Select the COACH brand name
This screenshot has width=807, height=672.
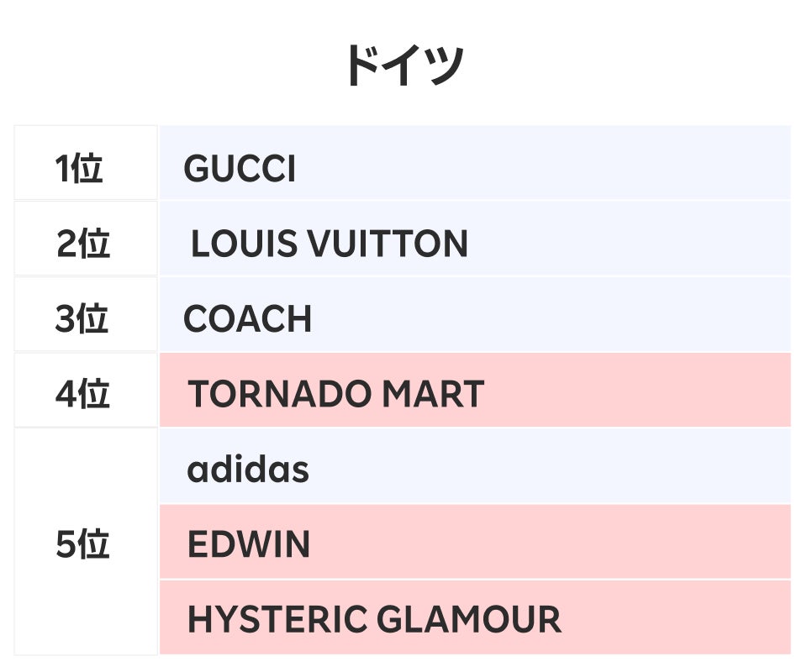[x=247, y=320]
